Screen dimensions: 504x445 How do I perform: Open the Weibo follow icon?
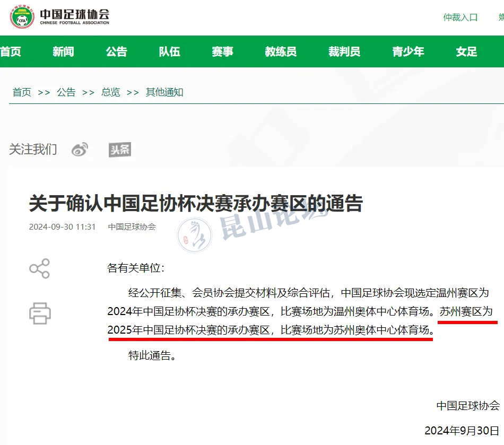[80, 150]
